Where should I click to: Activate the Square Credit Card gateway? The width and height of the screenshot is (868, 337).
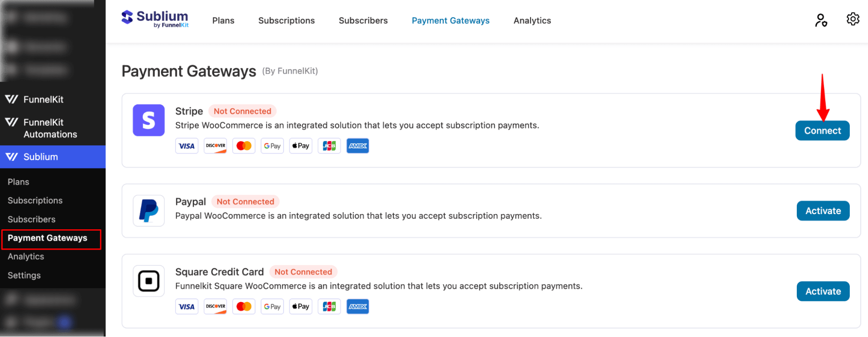pyautogui.click(x=823, y=291)
